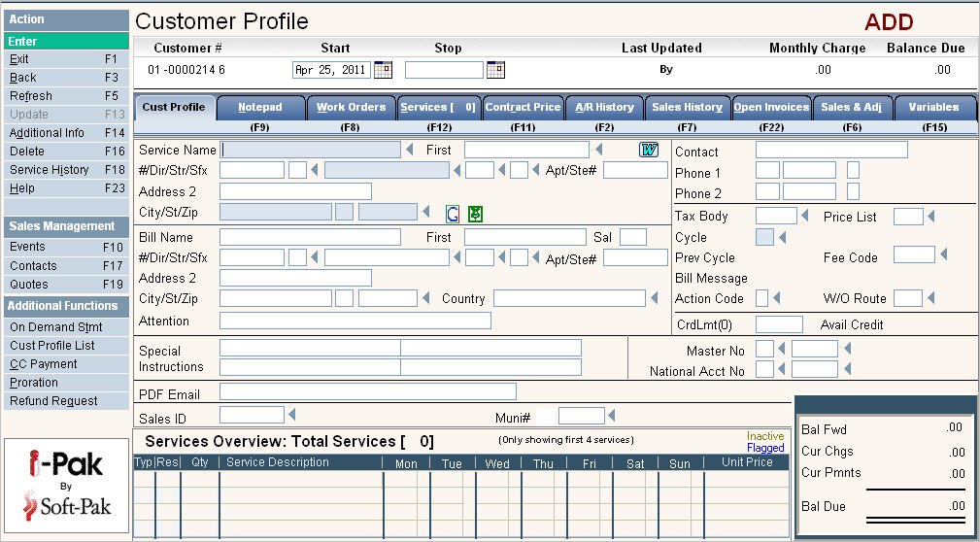Open Help from the Action menu
This screenshot has height=542, width=980.
(66, 188)
